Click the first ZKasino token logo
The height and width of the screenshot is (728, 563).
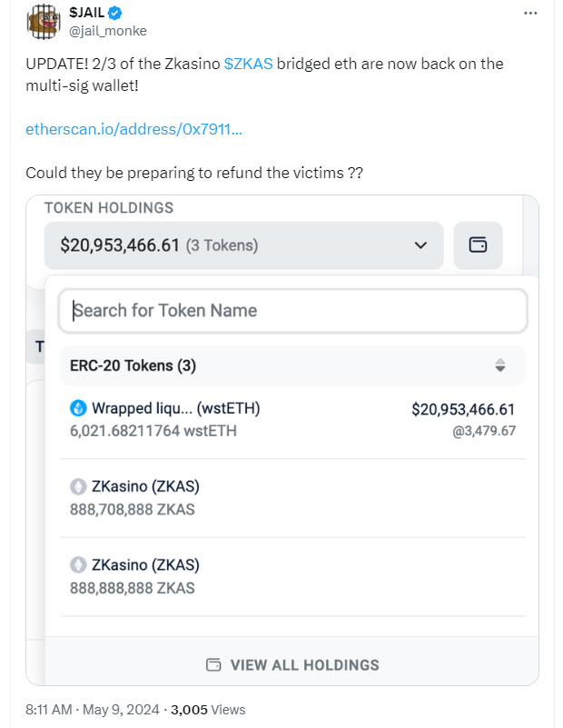pos(78,486)
